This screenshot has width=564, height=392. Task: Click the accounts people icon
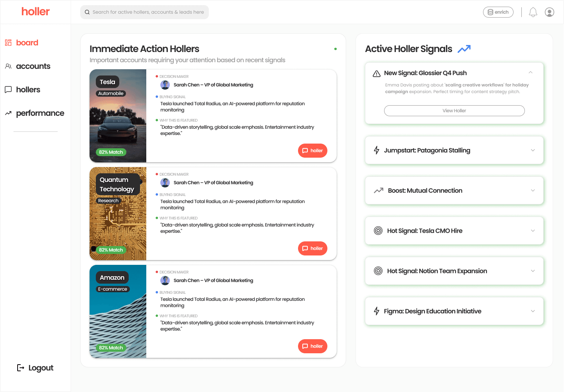8,66
